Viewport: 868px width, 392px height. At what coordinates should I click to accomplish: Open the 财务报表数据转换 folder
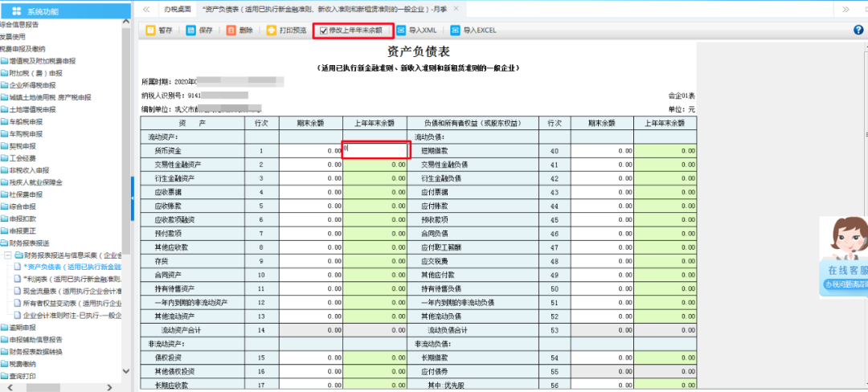coord(31,352)
